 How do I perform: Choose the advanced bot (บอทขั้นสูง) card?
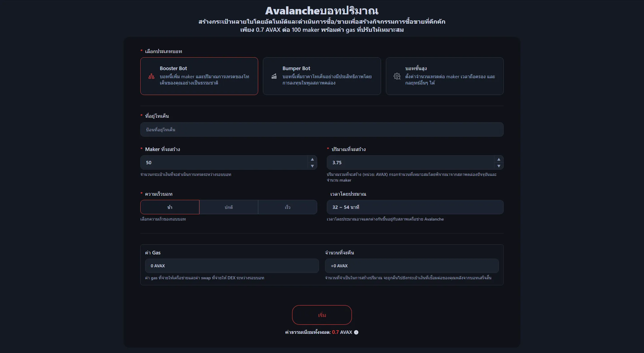pyautogui.click(x=444, y=76)
